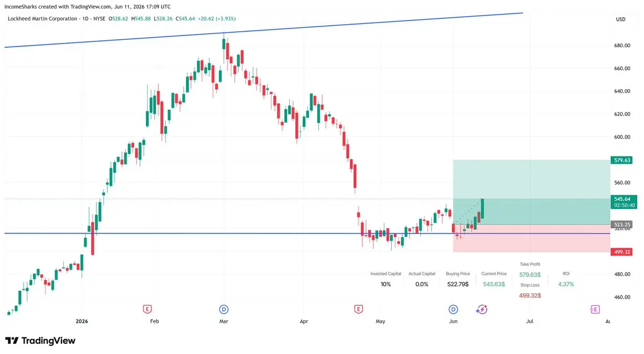This screenshot has height=354, width=644.
Task: Click the blue dividend marker above Jun
Action: click(x=453, y=309)
